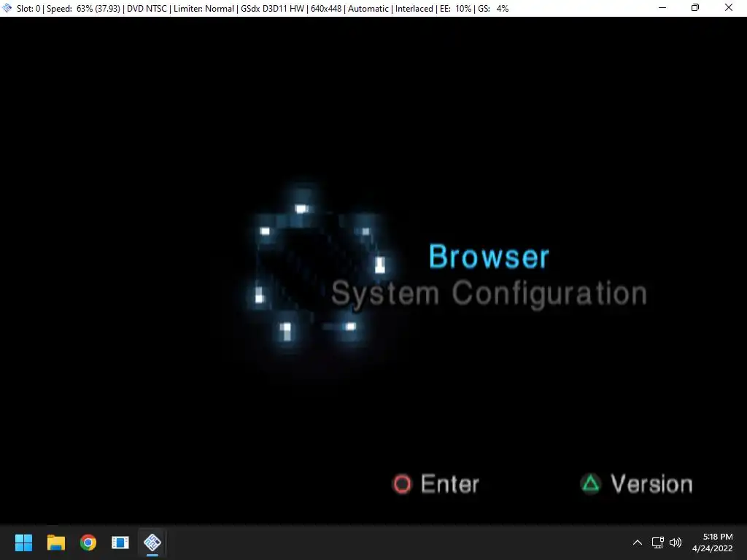
Task: Click the Enter label
Action: pos(449,484)
